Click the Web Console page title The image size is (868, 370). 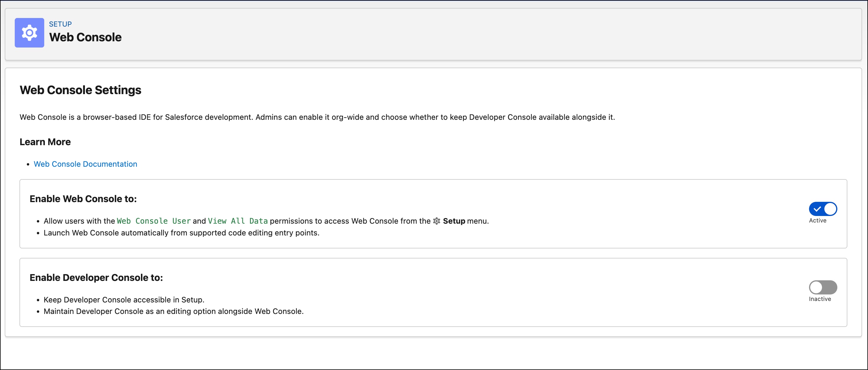point(85,37)
